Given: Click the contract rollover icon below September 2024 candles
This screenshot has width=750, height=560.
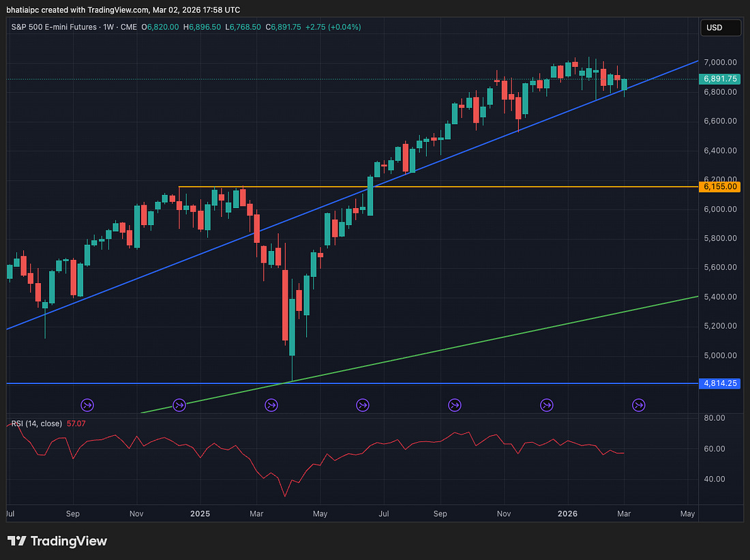Looking at the screenshot, I should point(87,405).
